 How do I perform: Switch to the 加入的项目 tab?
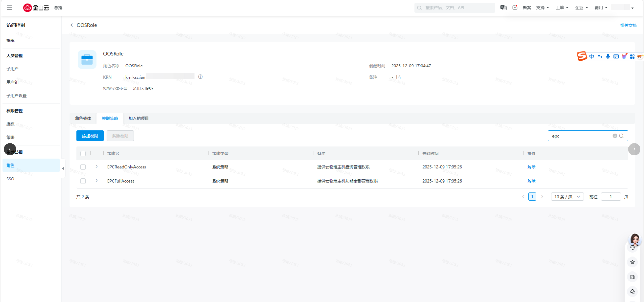[139, 118]
